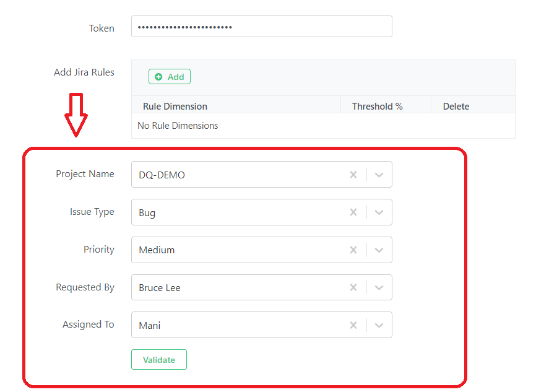
Task: Click the plus icon on Add button
Action: pyautogui.click(x=158, y=77)
